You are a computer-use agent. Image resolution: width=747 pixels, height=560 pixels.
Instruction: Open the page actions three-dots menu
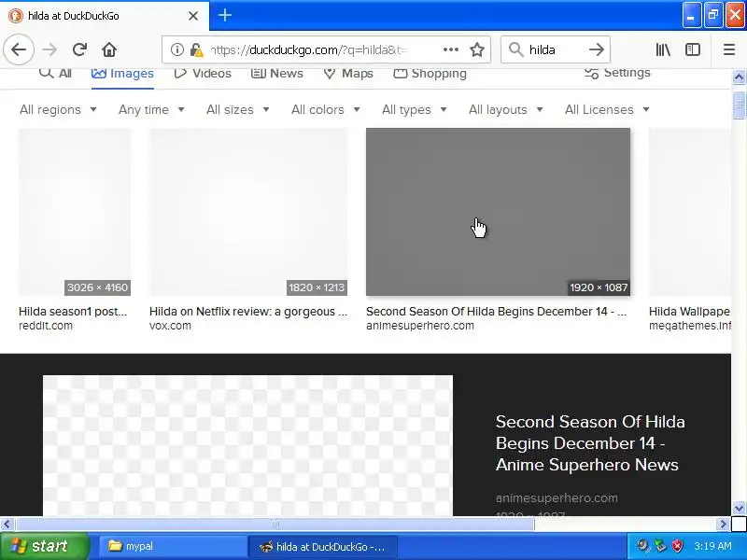coord(451,49)
